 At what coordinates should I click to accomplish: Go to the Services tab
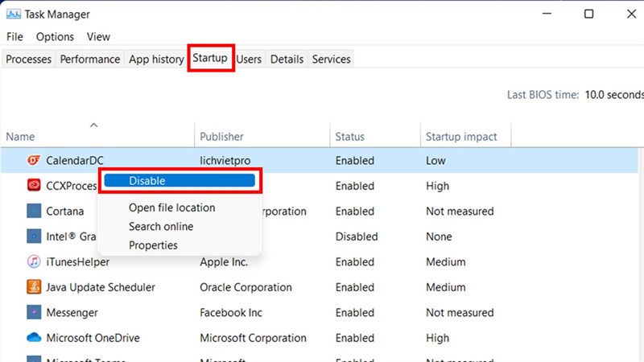pos(331,60)
